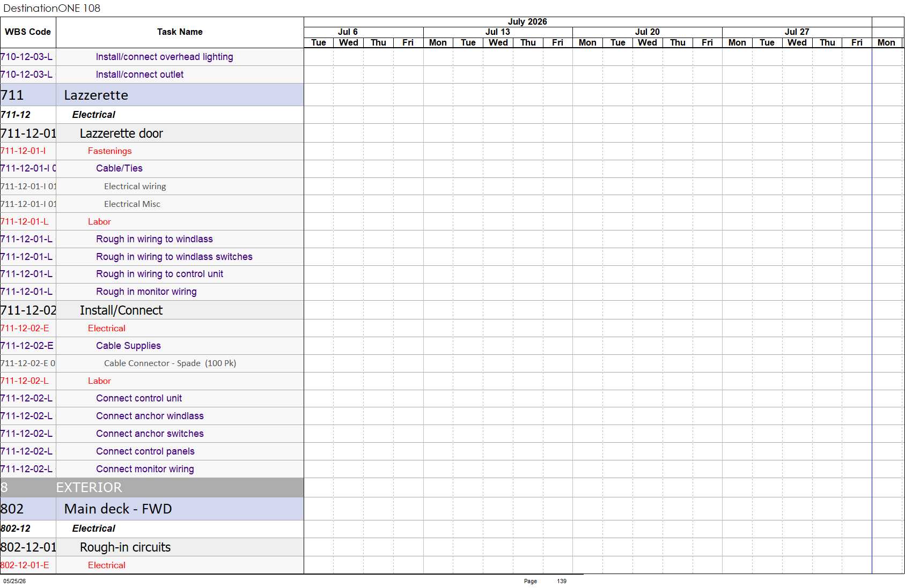This screenshot has height=588, width=905.
Task: Click the Electrical wiring item
Action: point(135,187)
